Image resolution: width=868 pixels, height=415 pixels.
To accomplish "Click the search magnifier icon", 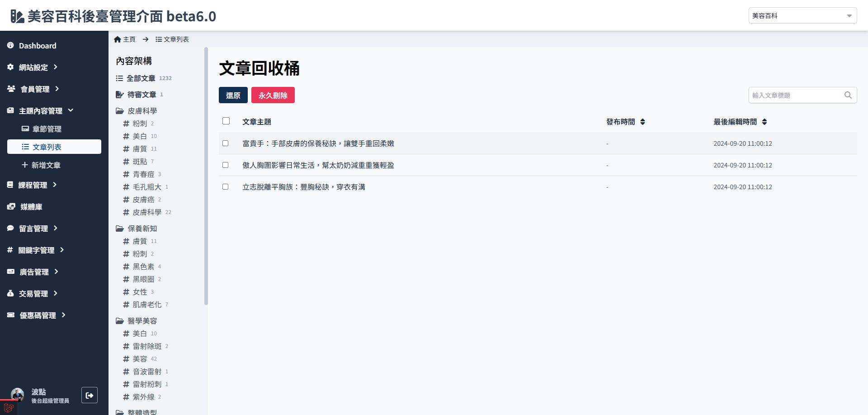I will pyautogui.click(x=848, y=95).
